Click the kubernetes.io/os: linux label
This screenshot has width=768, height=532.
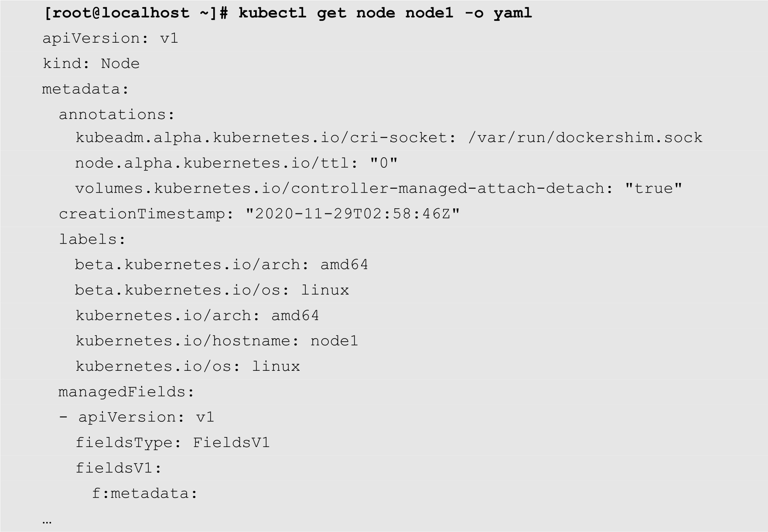coord(188,366)
